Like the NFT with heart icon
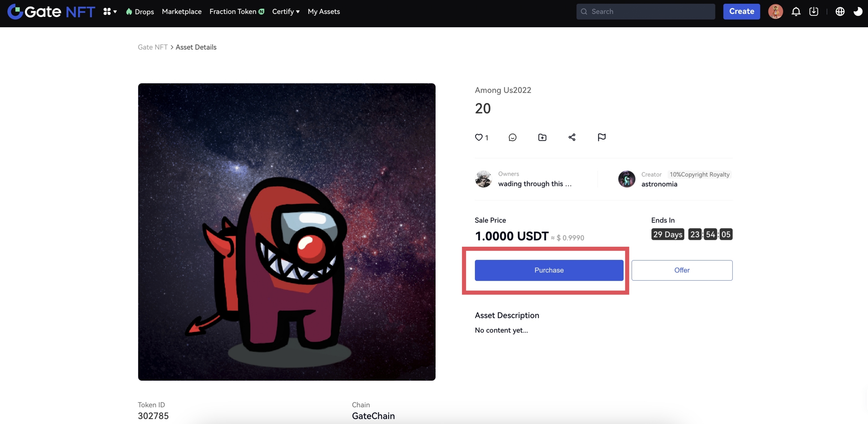The width and height of the screenshot is (868, 424). pos(478,137)
